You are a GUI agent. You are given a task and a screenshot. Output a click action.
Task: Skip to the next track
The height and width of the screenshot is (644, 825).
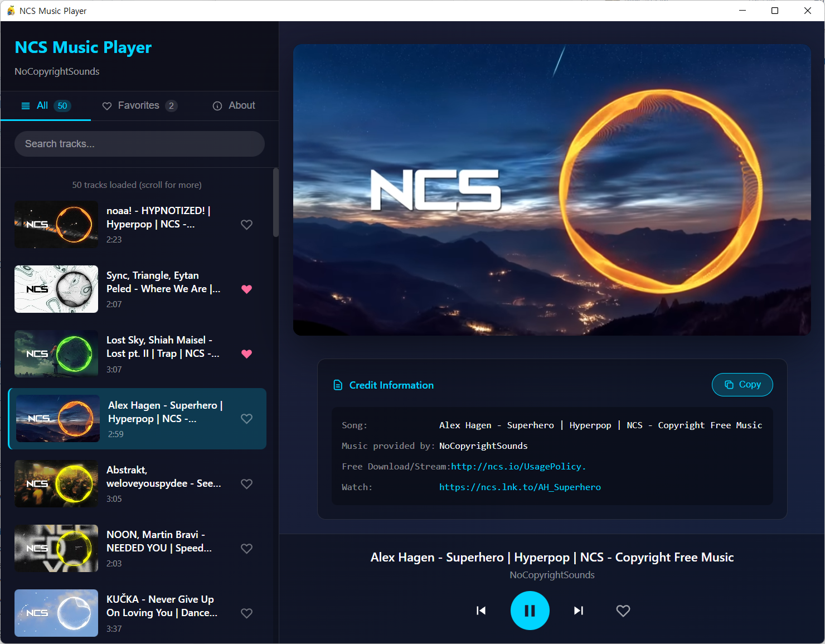pos(579,611)
